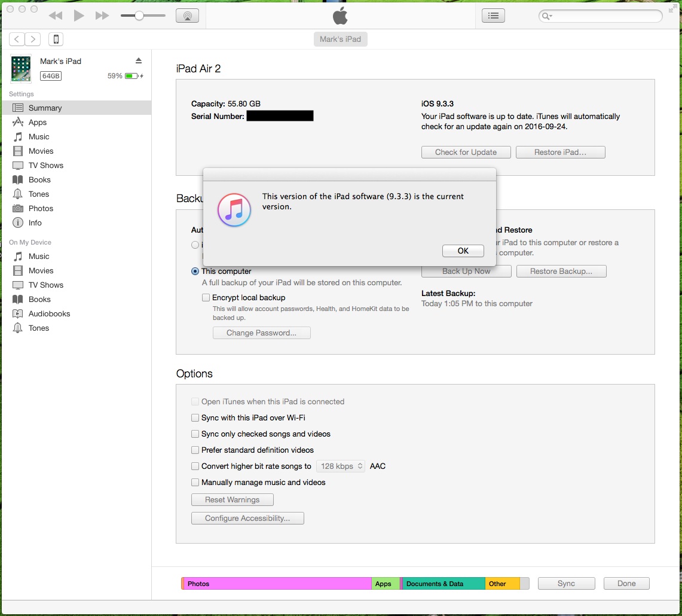Open the 128 kbps bit rate dropdown
Image resolution: width=682 pixels, height=616 pixels.
[341, 466]
